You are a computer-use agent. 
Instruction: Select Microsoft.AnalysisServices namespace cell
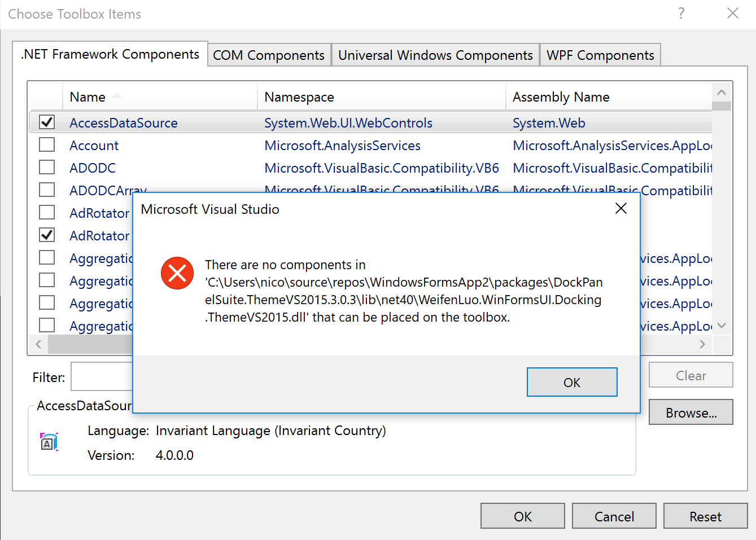pos(342,146)
